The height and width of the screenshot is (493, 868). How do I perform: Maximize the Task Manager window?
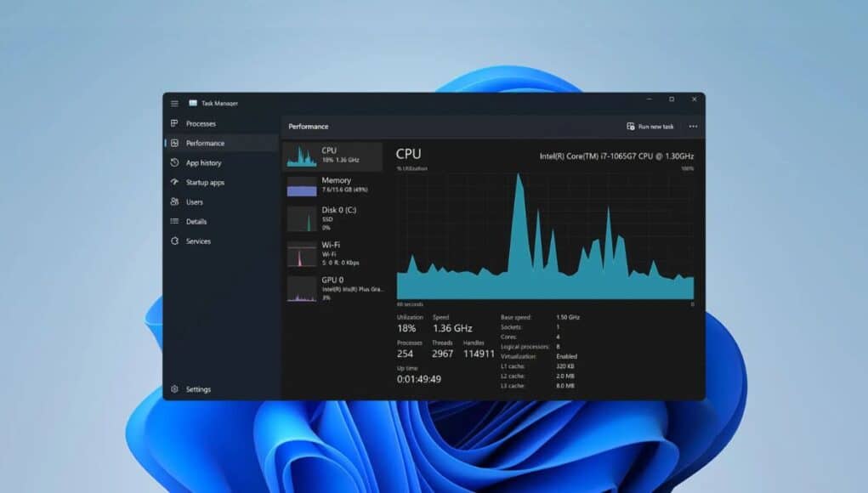tap(672, 99)
